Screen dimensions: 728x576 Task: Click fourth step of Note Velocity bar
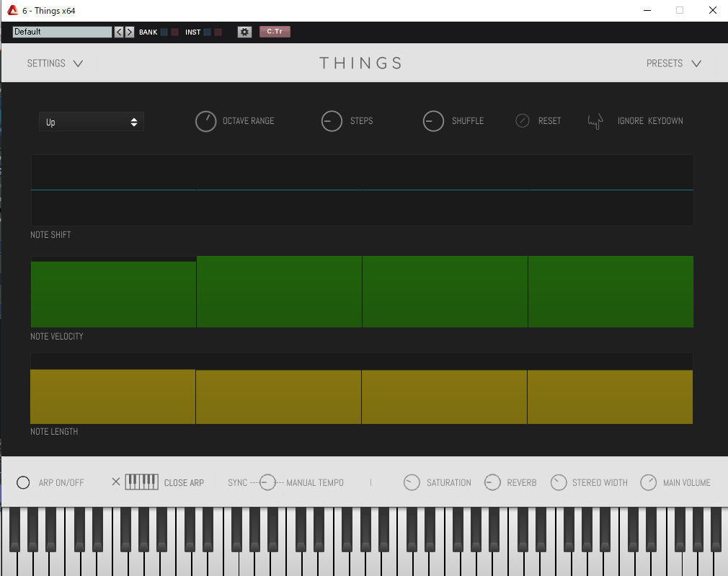[x=611, y=292]
